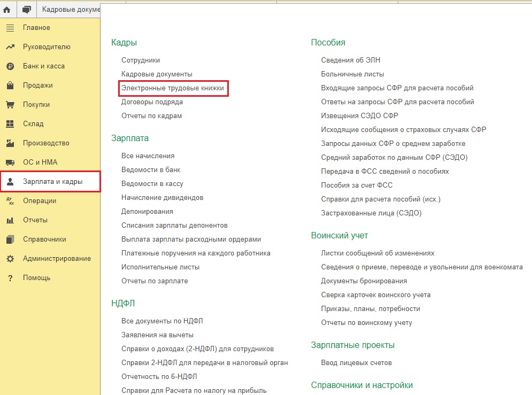Open Ведомости в кассу
The image size is (532, 395).
click(152, 183)
